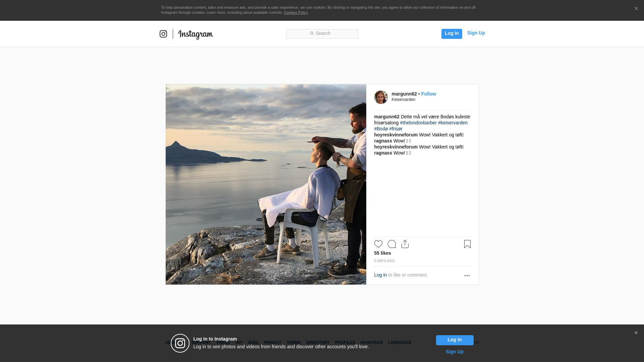The width and height of the screenshot is (644, 362).
Task: Open the three-dot more options menu
Action: pyautogui.click(x=467, y=276)
